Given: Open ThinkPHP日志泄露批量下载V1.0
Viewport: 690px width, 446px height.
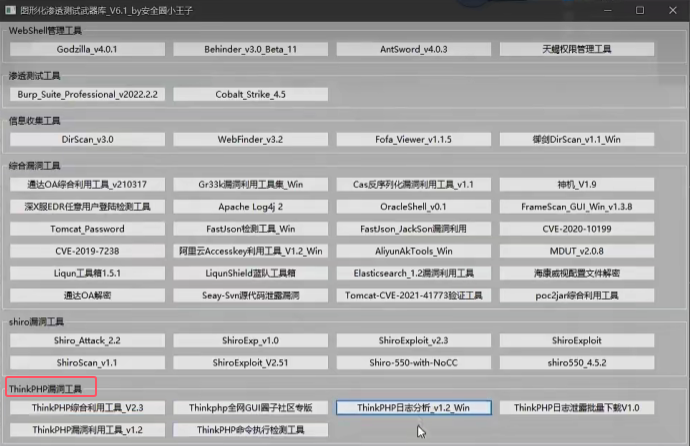Looking at the screenshot, I should tap(577, 408).
